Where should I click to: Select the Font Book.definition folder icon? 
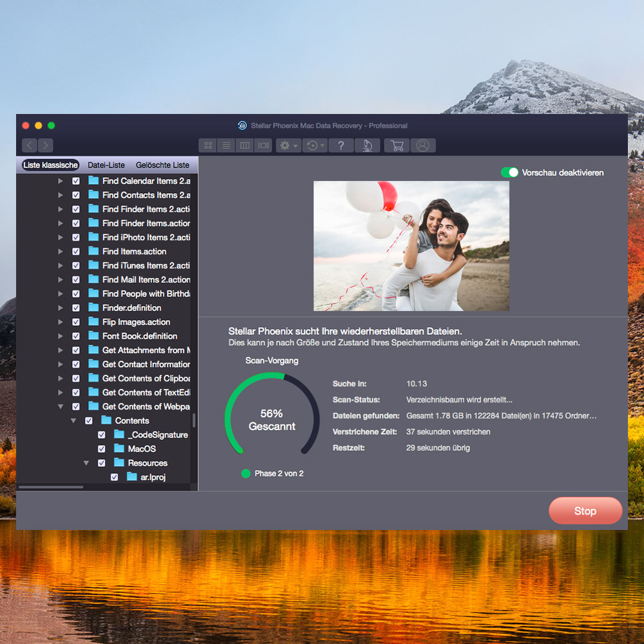(x=93, y=336)
